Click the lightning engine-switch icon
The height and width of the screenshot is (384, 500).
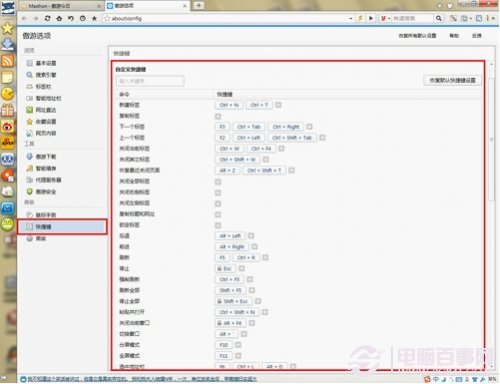click(360, 18)
